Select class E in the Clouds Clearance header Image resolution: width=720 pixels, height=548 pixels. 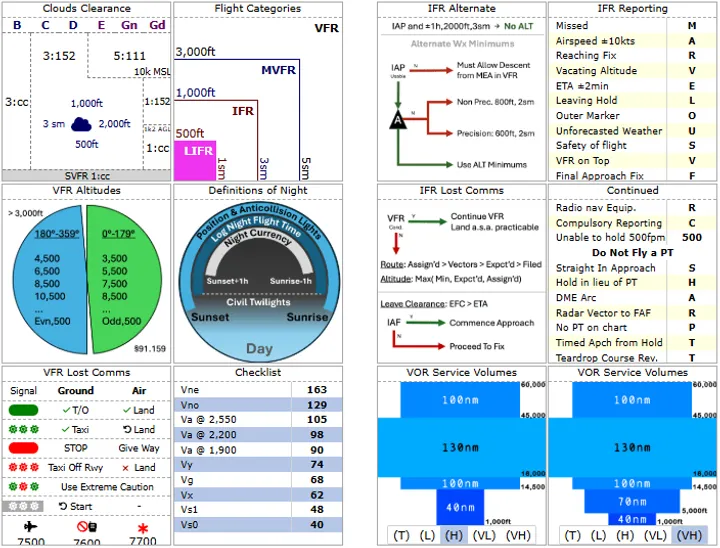(102, 24)
